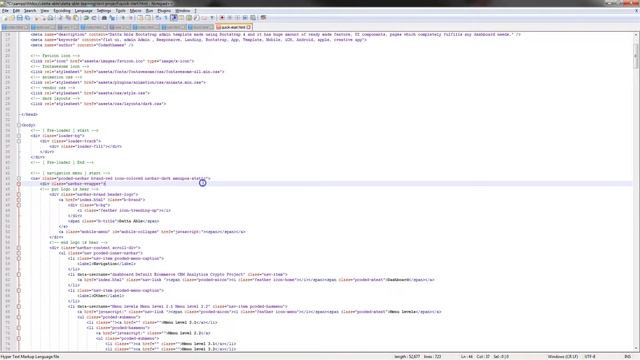Image resolution: width=640 pixels, height=360 pixels.
Task: Click the closing head tag line
Action: tap(29, 114)
